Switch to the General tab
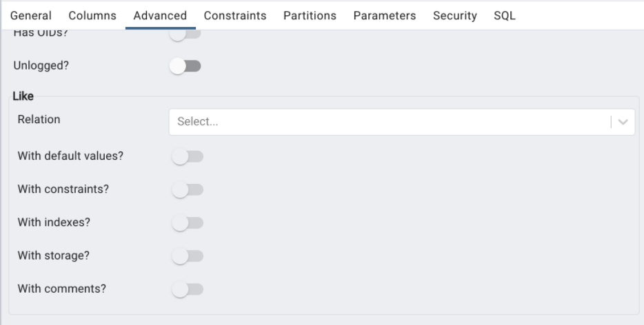This screenshot has height=325, width=644. (x=30, y=15)
